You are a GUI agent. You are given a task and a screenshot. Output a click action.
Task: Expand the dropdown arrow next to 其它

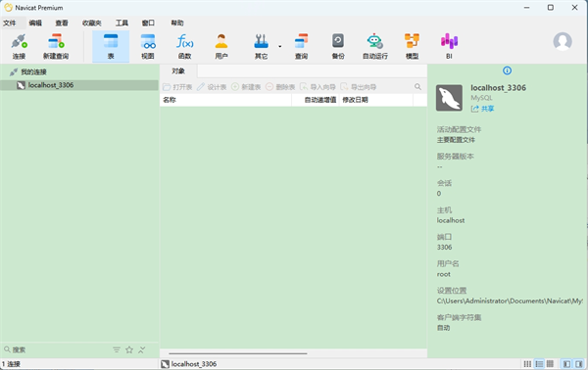click(279, 46)
